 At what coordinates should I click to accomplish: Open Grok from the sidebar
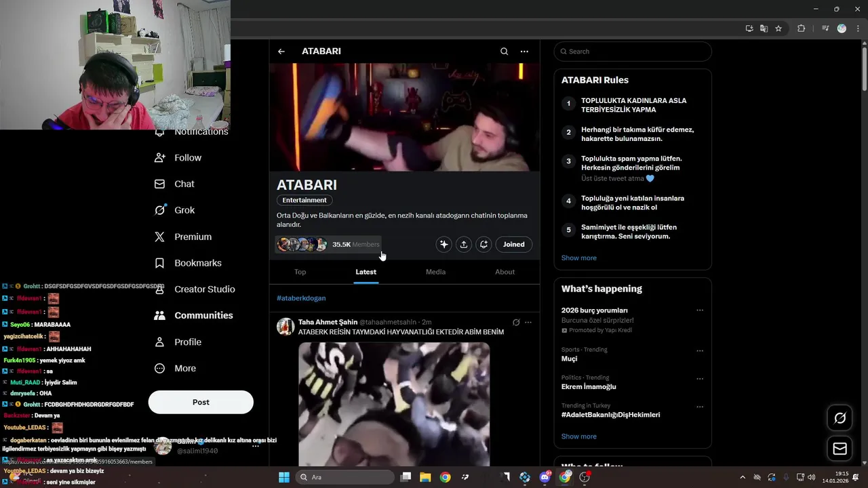175,210
